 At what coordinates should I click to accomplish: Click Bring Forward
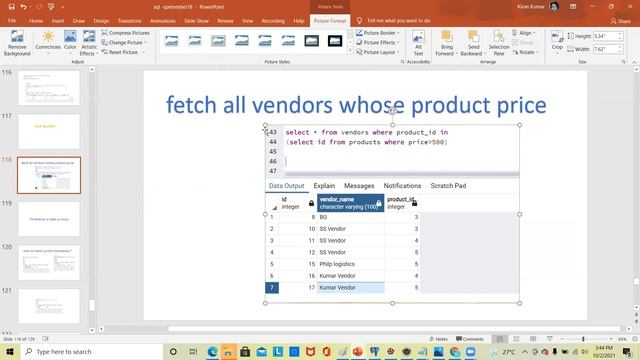tap(446, 43)
